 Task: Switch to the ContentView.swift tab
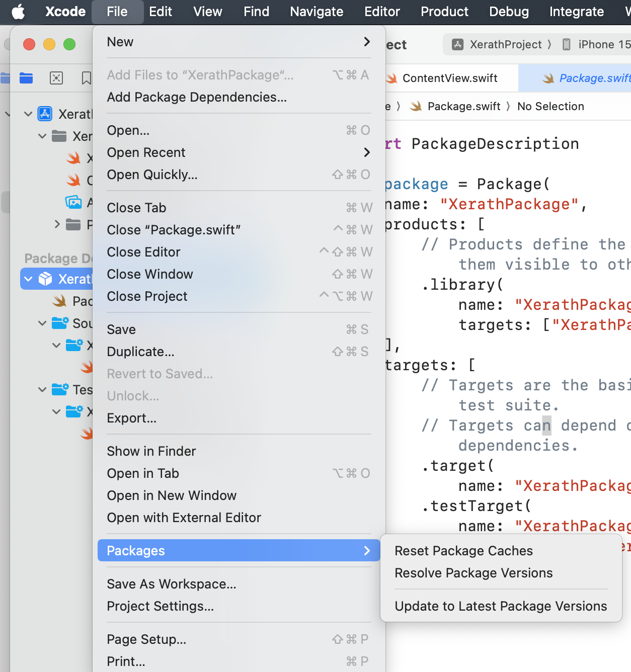pyautogui.click(x=449, y=78)
